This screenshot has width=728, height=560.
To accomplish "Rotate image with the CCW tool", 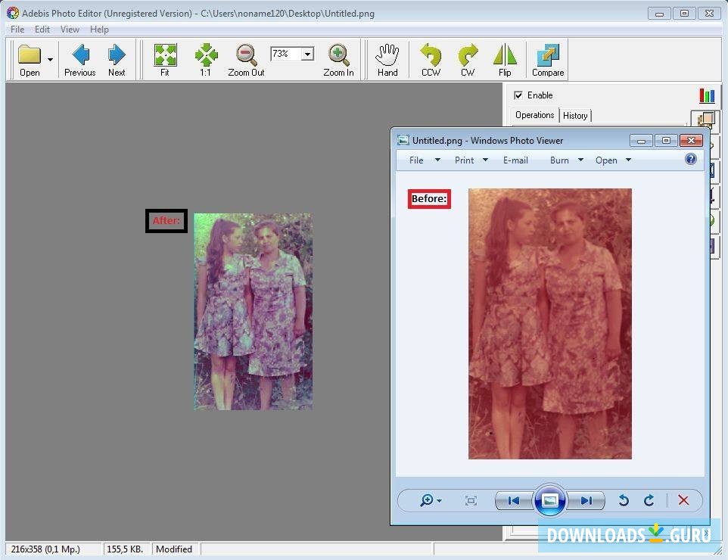I will (x=430, y=59).
